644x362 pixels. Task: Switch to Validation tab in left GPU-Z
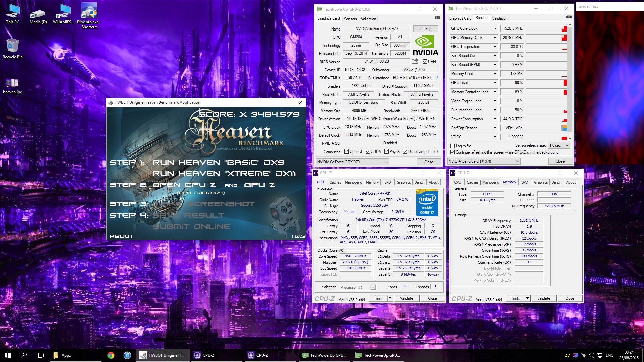click(x=368, y=19)
